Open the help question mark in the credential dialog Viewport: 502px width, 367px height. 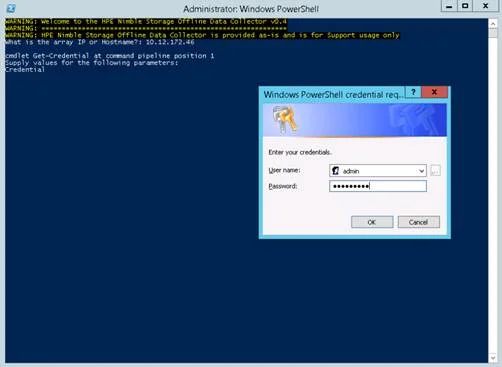point(413,92)
